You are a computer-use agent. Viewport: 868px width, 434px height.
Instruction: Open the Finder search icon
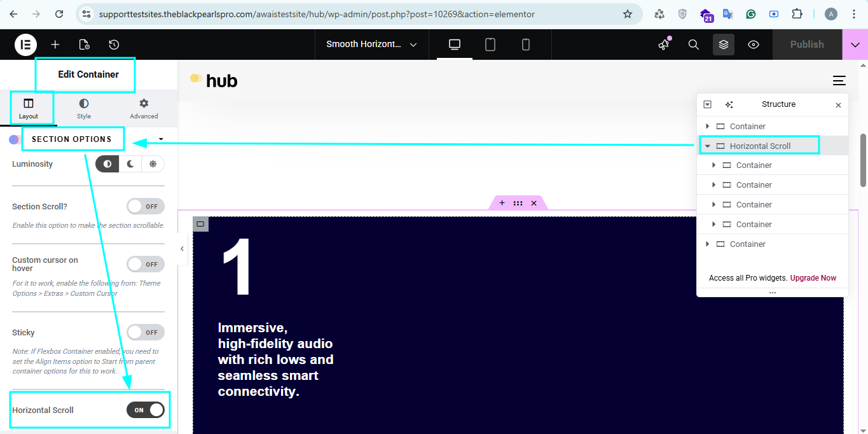point(694,45)
